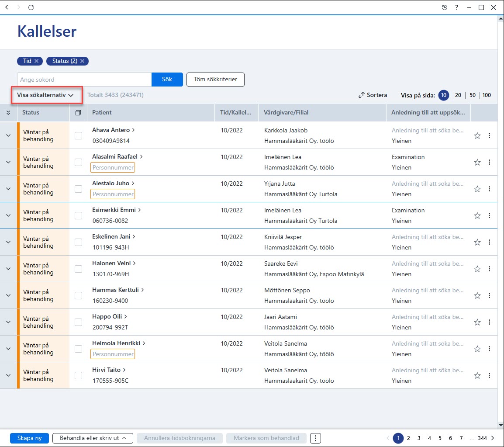
Task: Star the Hirvi Taito row
Action: (x=477, y=376)
